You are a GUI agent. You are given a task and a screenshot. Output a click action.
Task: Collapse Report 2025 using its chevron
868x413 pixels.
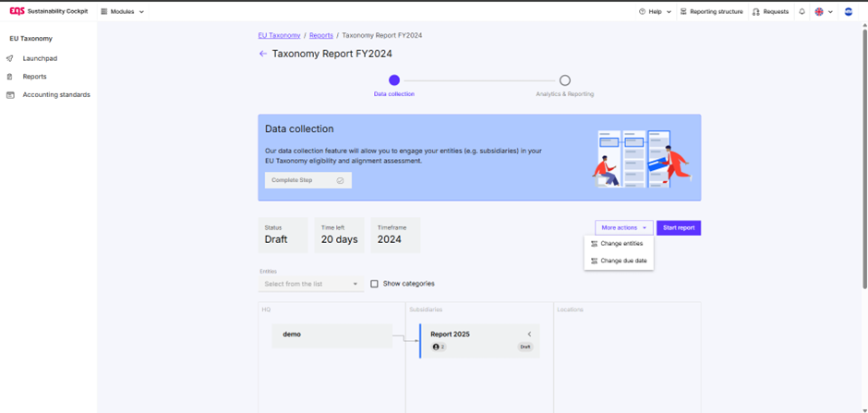[x=529, y=334]
